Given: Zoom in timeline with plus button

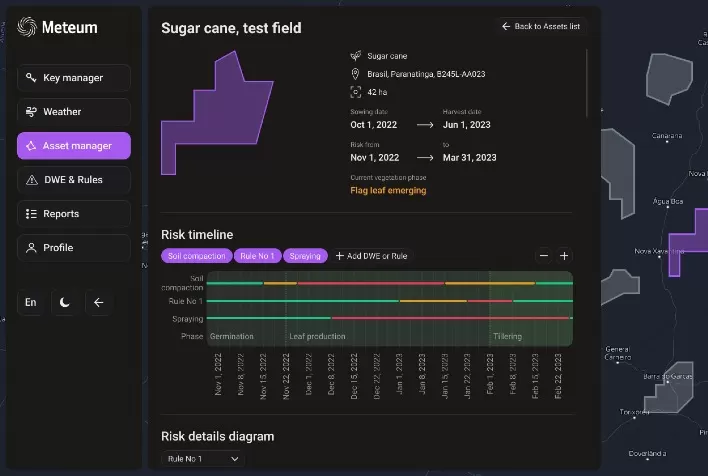Looking at the screenshot, I should 564,256.
